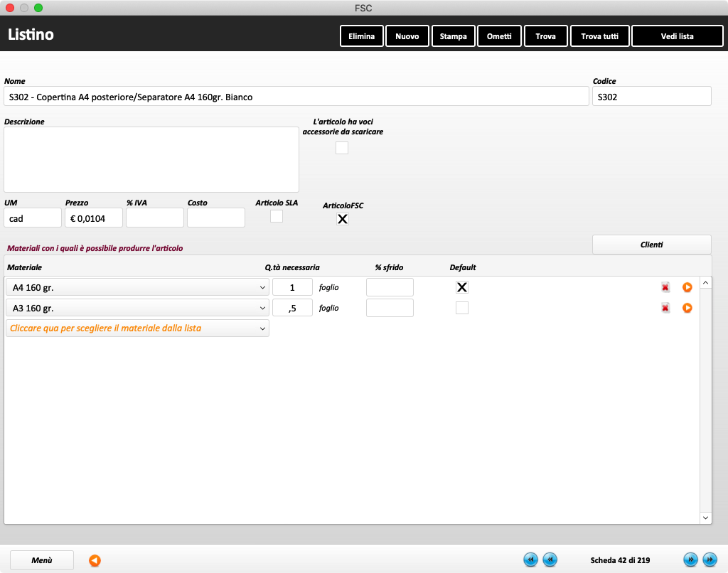Set A3 160 gr. as Default material
The image size is (728, 573).
click(x=462, y=308)
